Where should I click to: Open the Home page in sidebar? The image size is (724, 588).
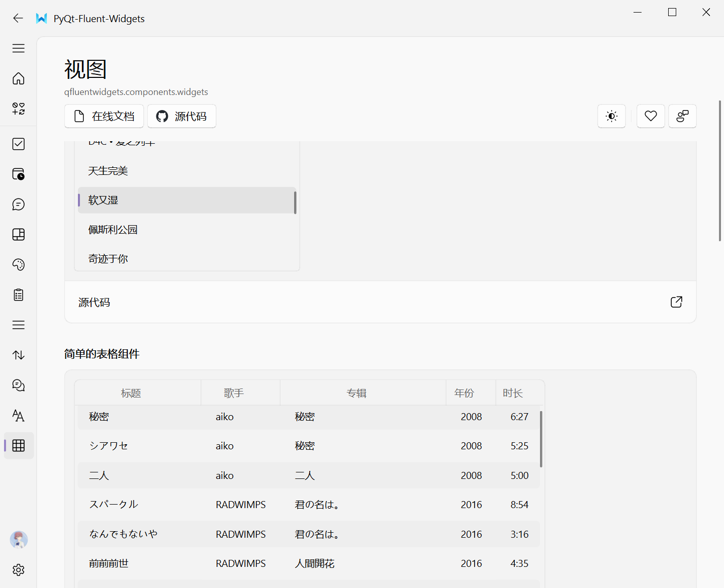pyautogui.click(x=19, y=78)
